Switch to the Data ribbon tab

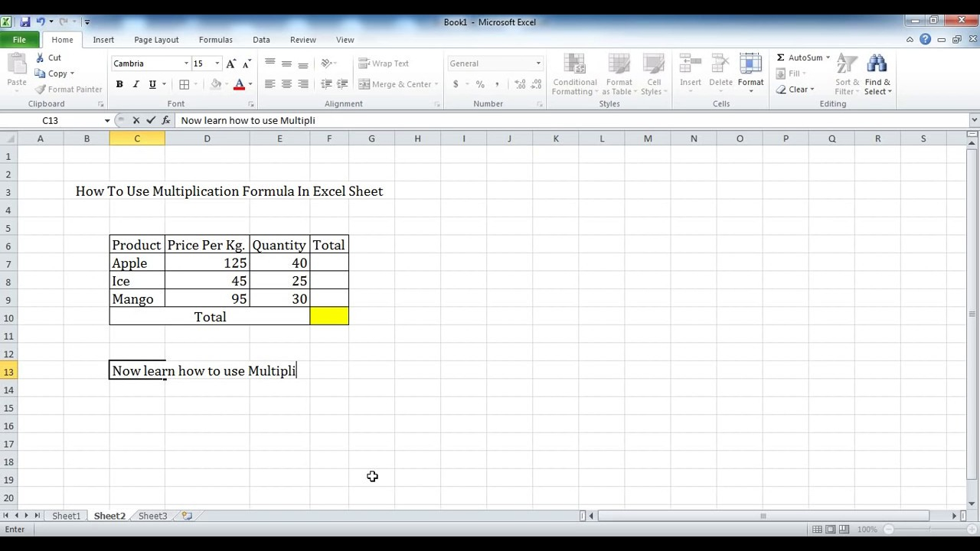pyautogui.click(x=261, y=40)
